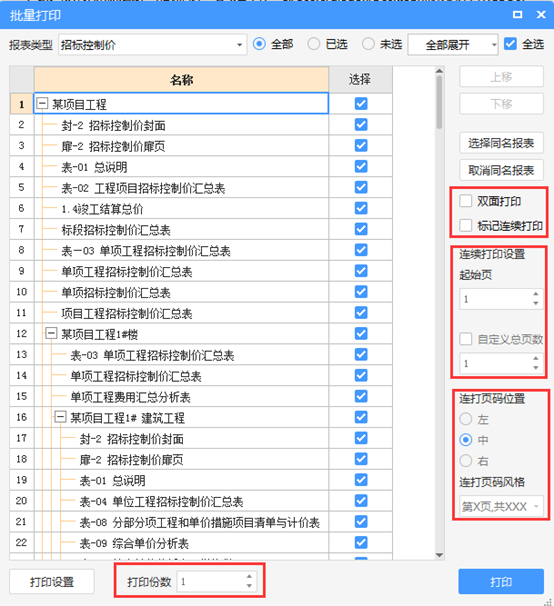554x606 pixels.
Task: Enable 标记连续打印 checkbox
Action: (466, 226)
